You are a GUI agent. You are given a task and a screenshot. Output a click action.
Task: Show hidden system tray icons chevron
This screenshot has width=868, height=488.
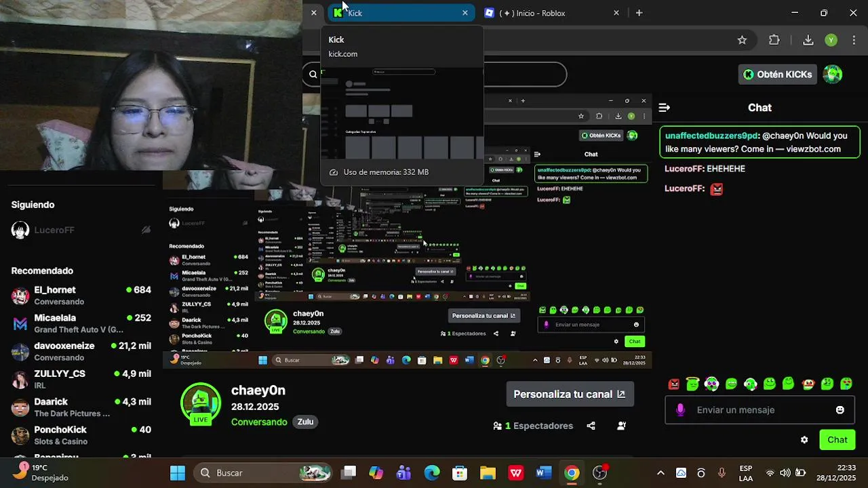660,473
